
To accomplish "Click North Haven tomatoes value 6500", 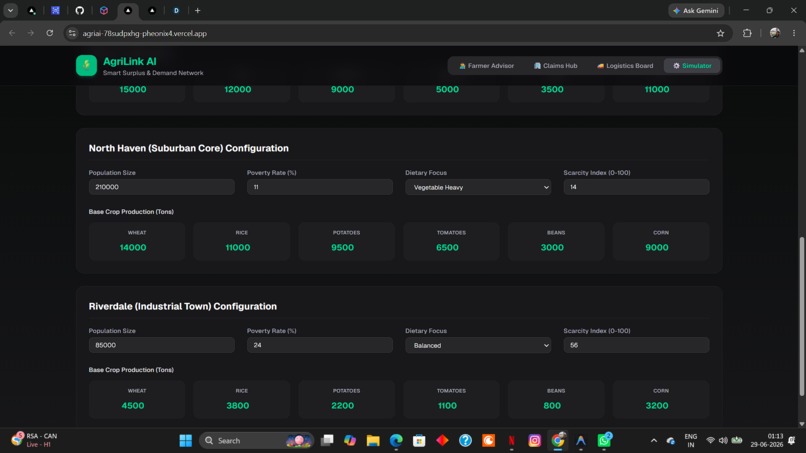I will tap(447, 247).
